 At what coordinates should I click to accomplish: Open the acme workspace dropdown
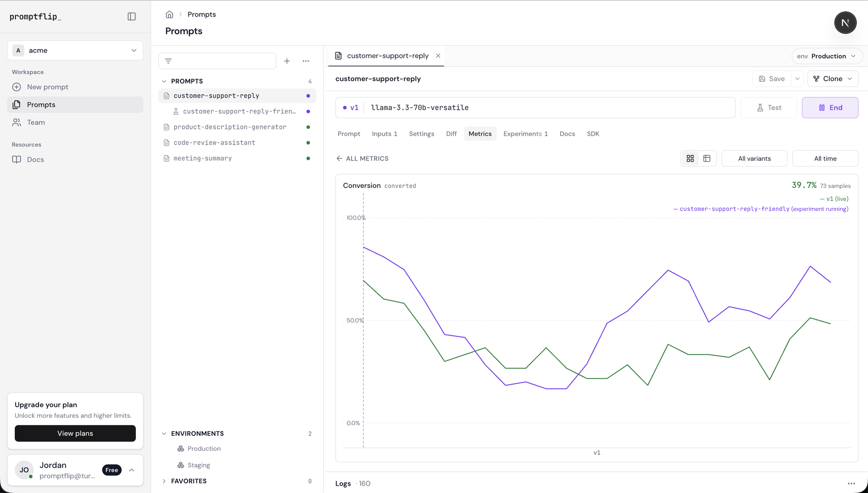click(75, 50)
